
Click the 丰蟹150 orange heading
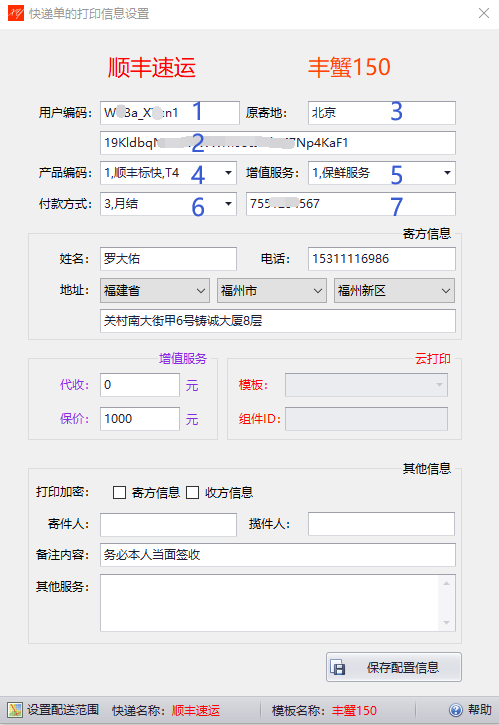[x=349, y=68]
